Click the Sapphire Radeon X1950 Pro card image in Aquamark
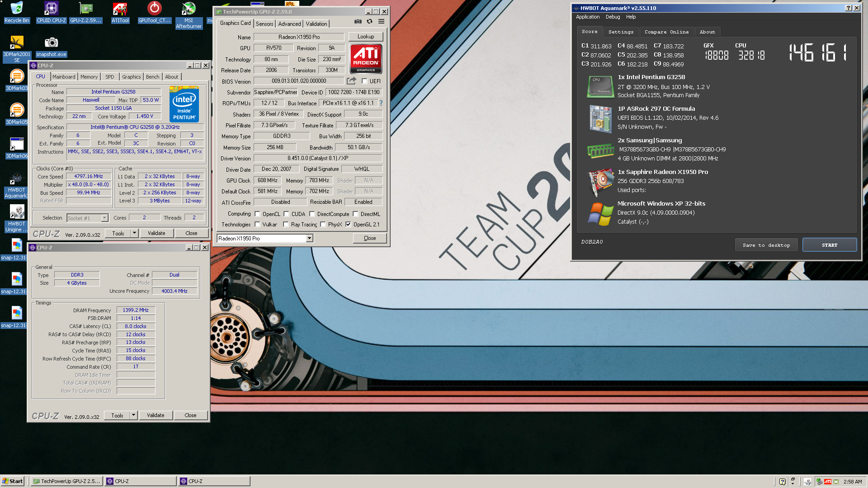Viewport: 868px width, 488px height. click(600, 182)
